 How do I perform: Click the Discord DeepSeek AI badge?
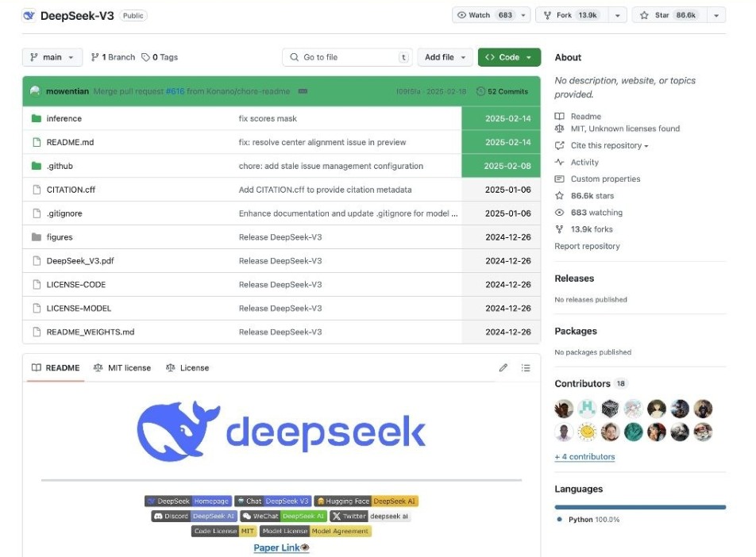click(195, 516)
